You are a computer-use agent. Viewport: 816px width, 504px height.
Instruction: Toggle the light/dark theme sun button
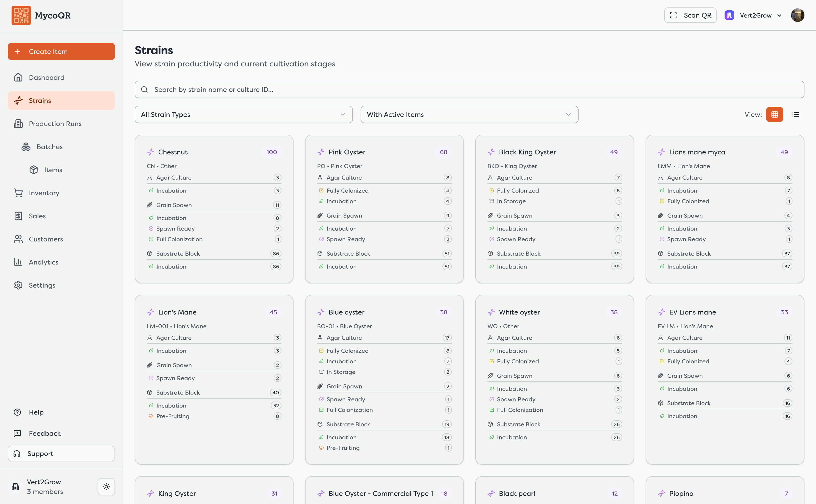click(106, 486)
